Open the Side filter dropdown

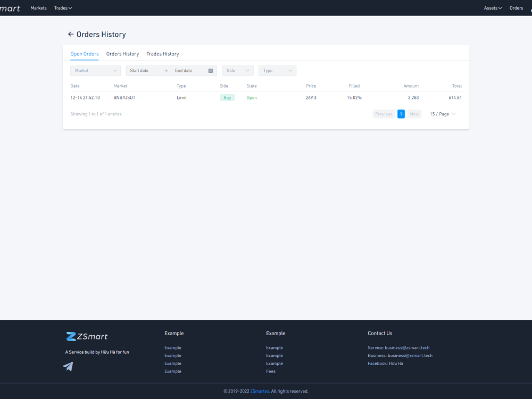[x=237, y=71]
